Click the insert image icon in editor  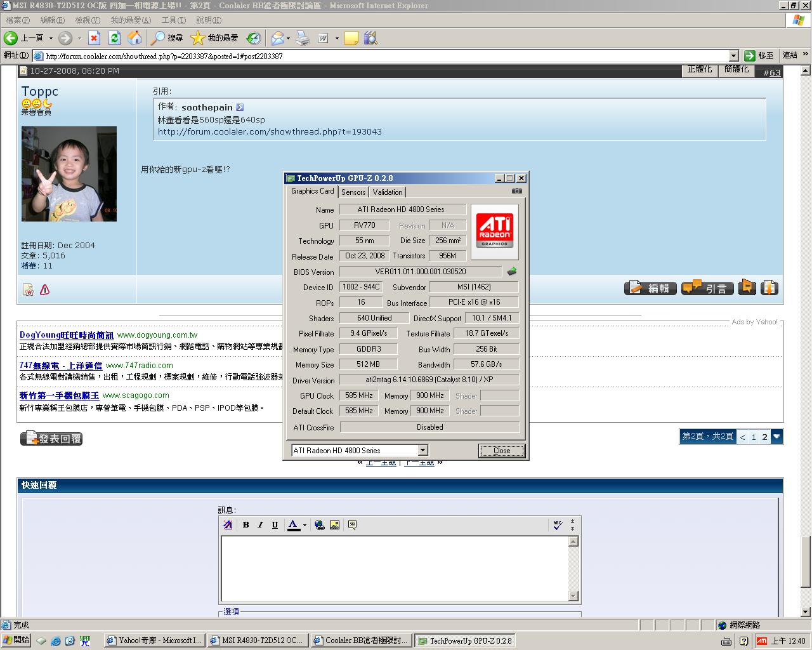click(x=334, y=525)
